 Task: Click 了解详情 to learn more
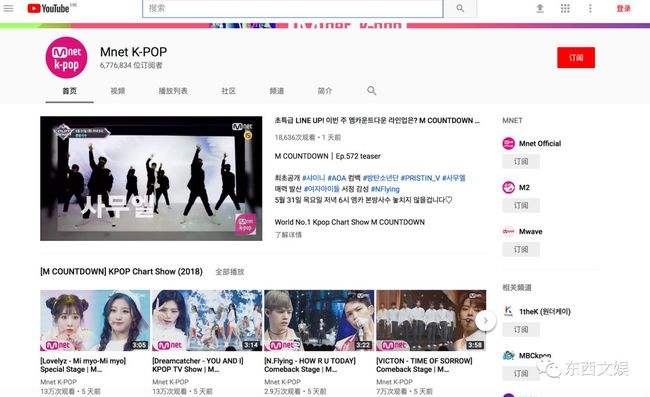pos(288,235)
